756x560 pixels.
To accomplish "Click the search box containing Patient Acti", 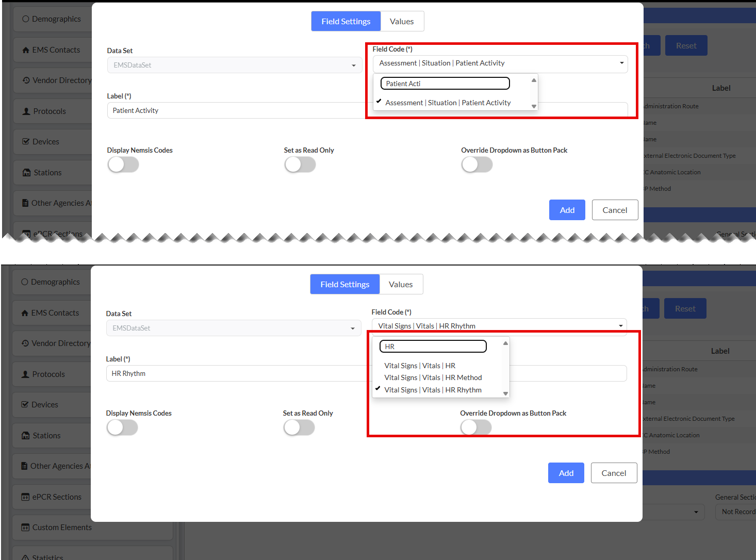I will click(445, 84).
